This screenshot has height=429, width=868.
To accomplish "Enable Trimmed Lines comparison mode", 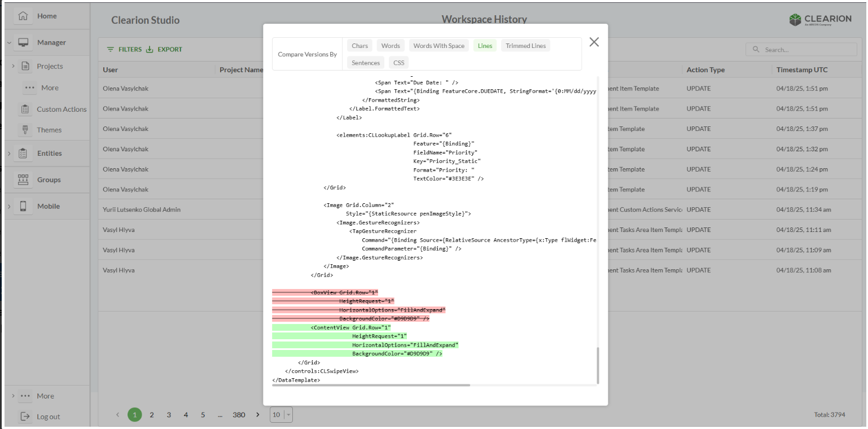I will [525, 46].
